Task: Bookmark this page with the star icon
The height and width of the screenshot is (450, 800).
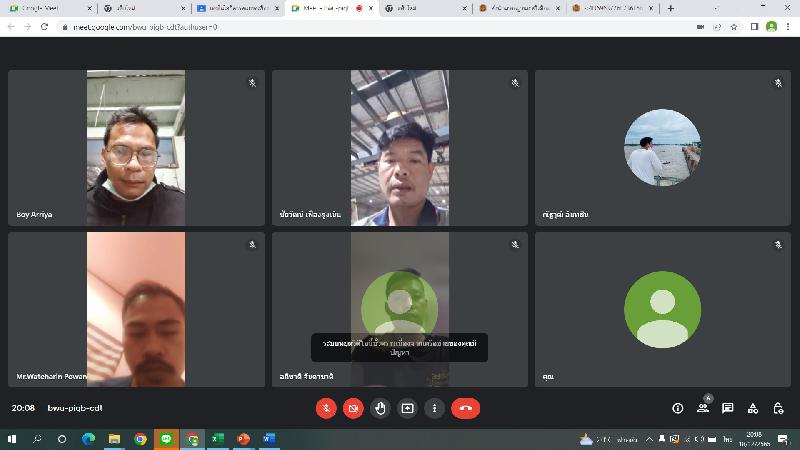Action: pos(734,27)
